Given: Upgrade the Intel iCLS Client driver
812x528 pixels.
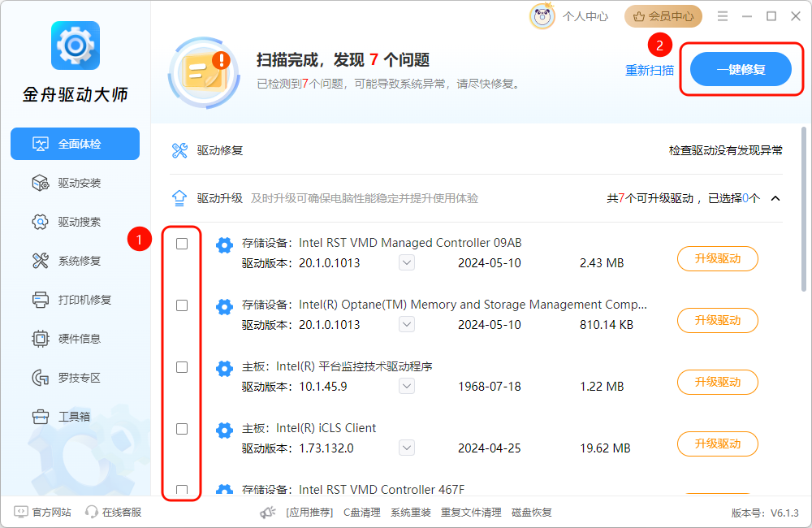Looking at the screenshot, I should [718, 444].
